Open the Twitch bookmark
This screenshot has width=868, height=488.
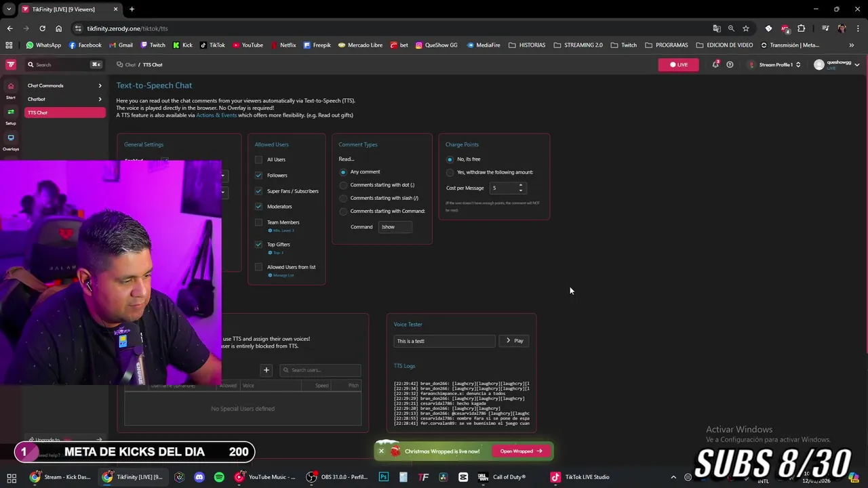pos(153,45)
